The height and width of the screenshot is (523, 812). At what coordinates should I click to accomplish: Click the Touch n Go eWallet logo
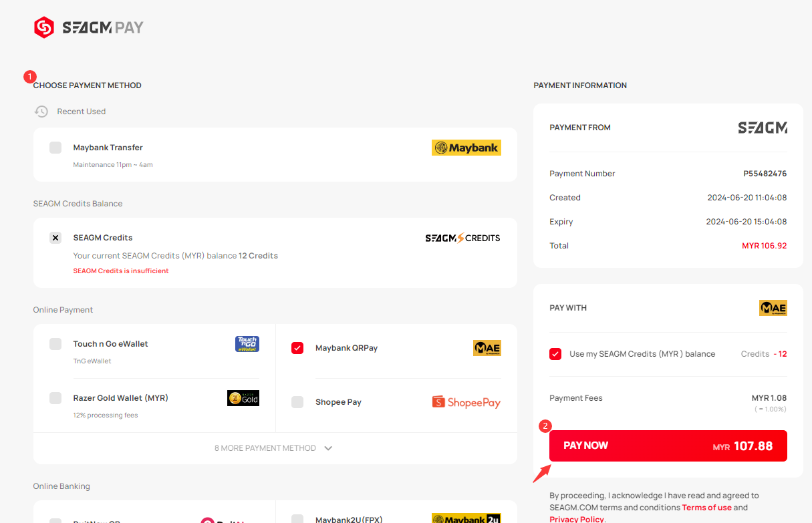pos(247,344)
